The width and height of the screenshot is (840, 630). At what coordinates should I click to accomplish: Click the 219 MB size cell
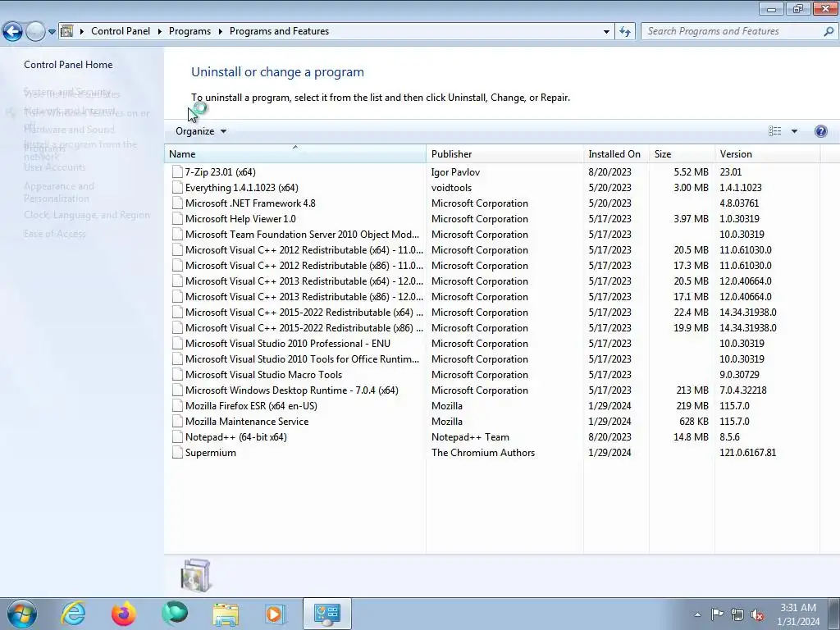coord(692,405)
